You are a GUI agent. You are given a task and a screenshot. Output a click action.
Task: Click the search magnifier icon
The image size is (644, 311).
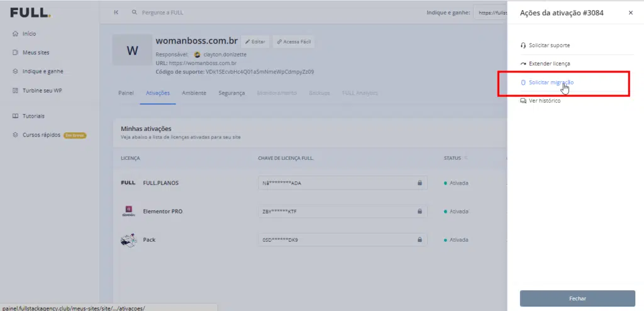click(135, 13)
